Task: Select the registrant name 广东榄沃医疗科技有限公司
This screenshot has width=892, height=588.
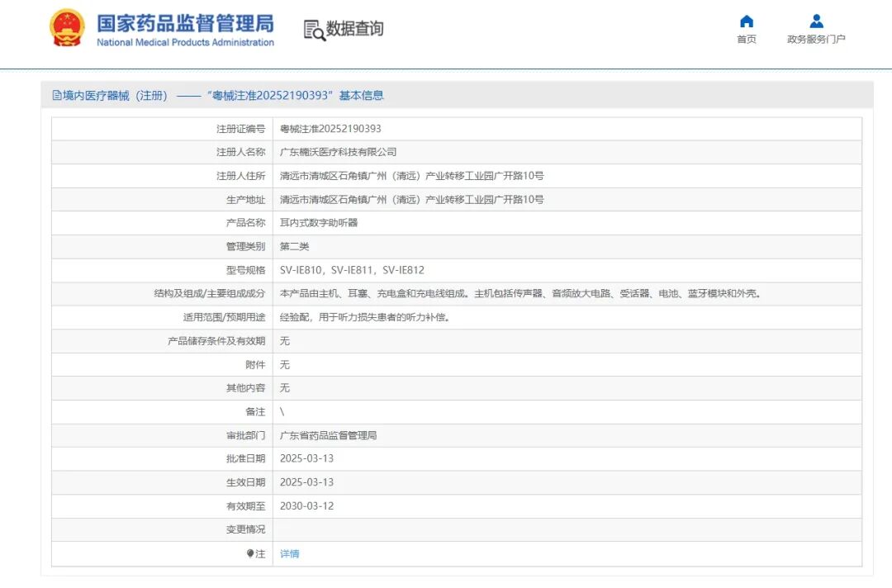Action: coord(338,152)
